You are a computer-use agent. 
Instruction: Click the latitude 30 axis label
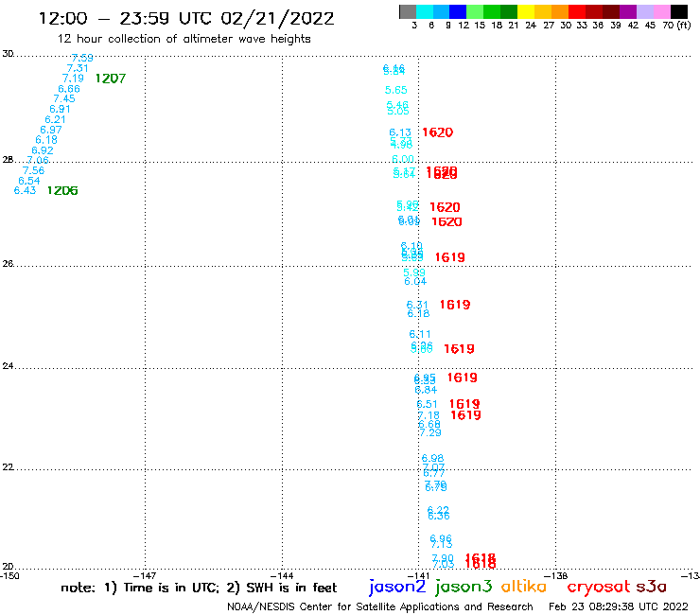(8, 54)
